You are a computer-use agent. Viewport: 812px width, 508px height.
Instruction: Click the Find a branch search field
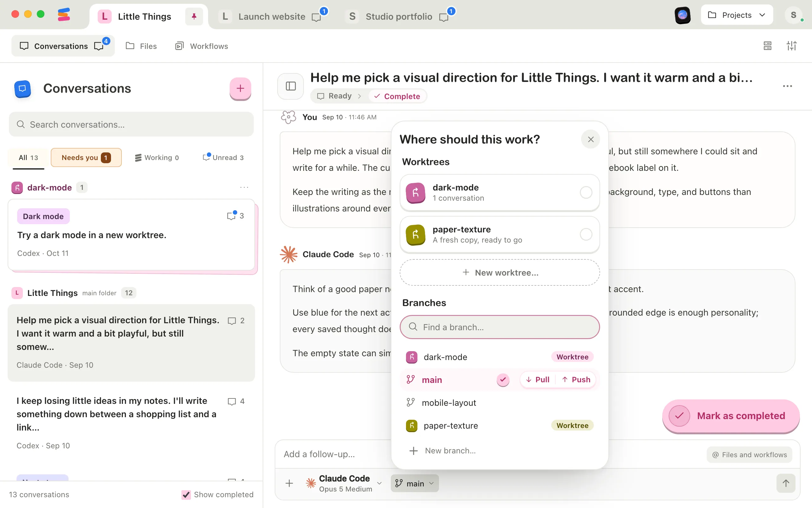[500, 327]
